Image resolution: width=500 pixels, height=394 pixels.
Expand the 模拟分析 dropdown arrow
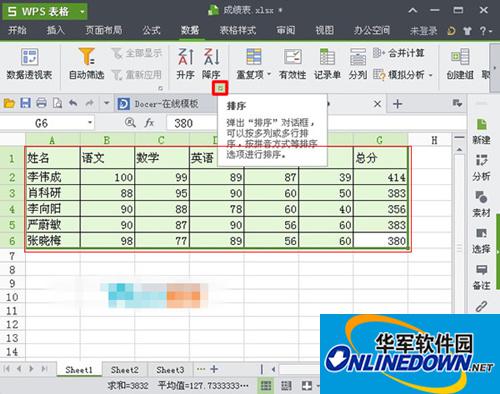(x=430, y=75)
